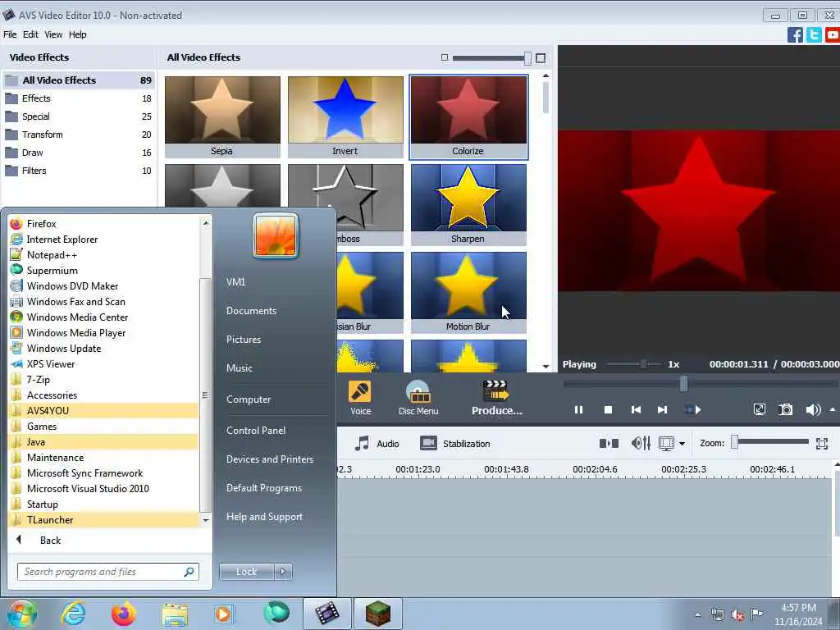Select the Motion Blur video effect
Viewport: 840px width, 630px height.
468,293
